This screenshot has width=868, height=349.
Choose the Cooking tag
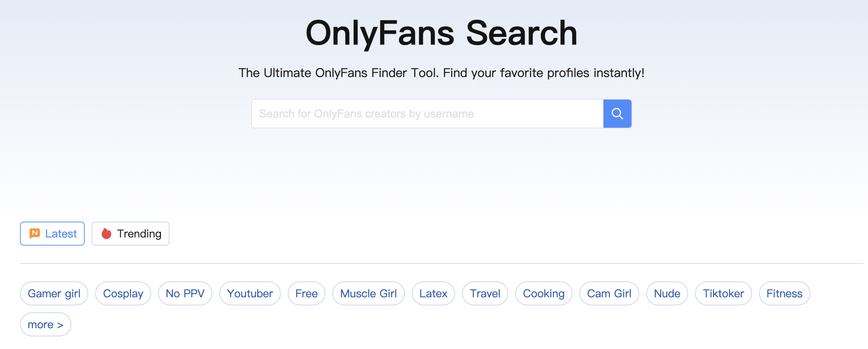coord(544,293)
